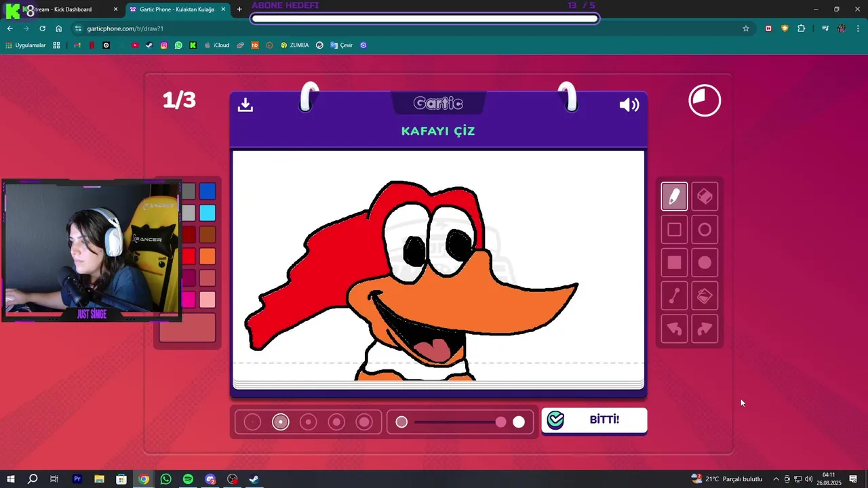The image size is (868, 488).
Task: Open File Explorer from the taskbar
Action: click(99, 479)
